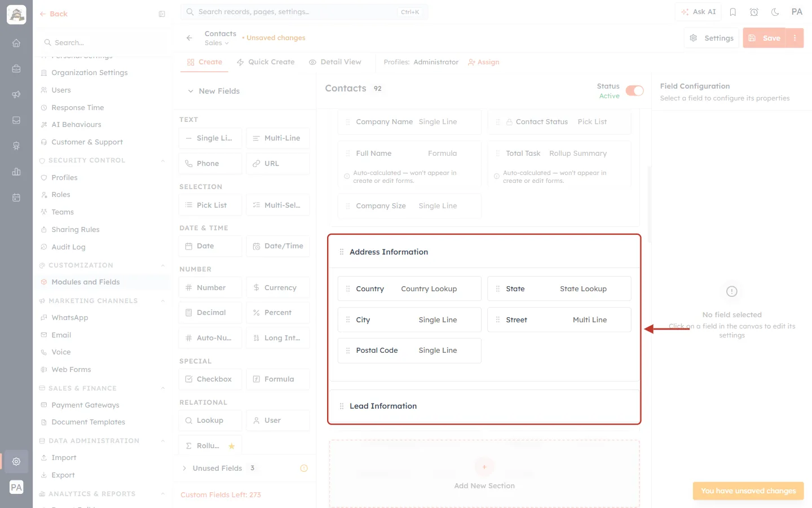
Task: Add a Checkbox field type
Action: pos(210,379)
